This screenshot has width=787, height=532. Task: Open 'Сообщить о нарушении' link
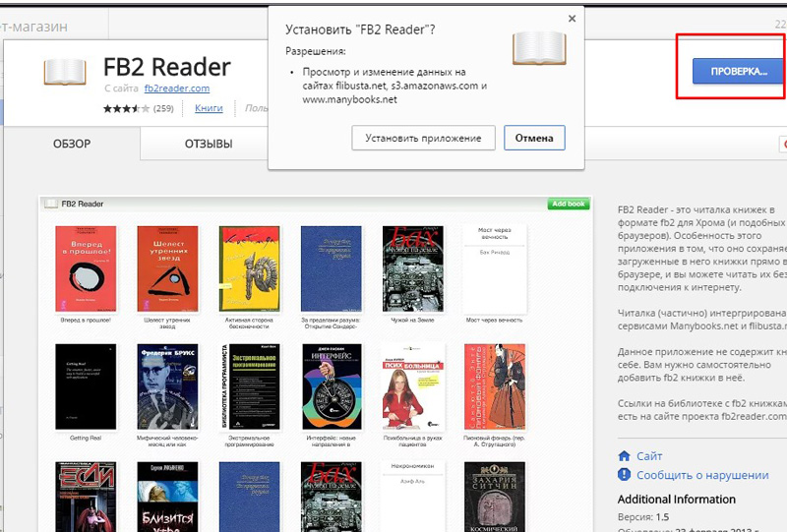point(702,475)
